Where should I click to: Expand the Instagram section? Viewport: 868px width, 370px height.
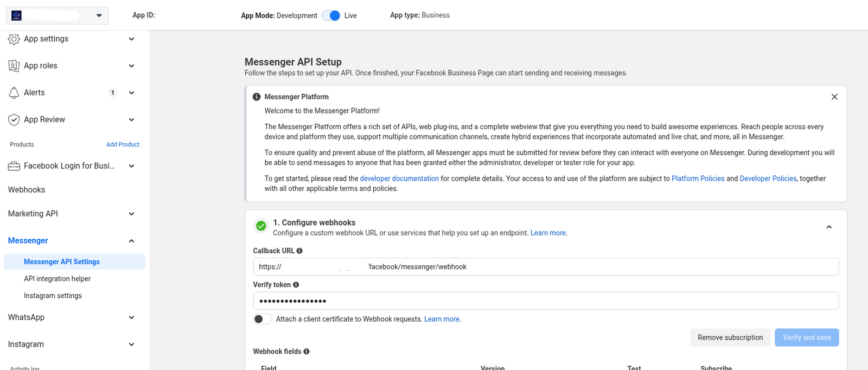coord(131,345)
